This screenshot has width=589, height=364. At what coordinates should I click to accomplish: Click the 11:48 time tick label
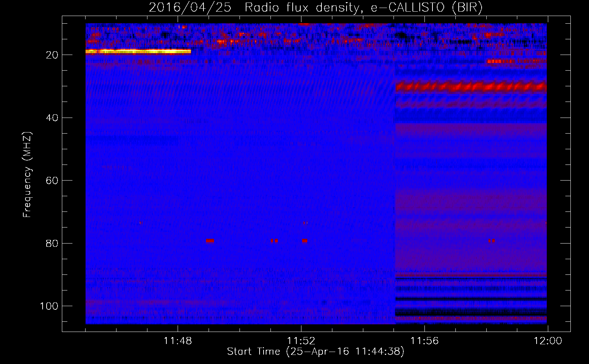(178, 341)
